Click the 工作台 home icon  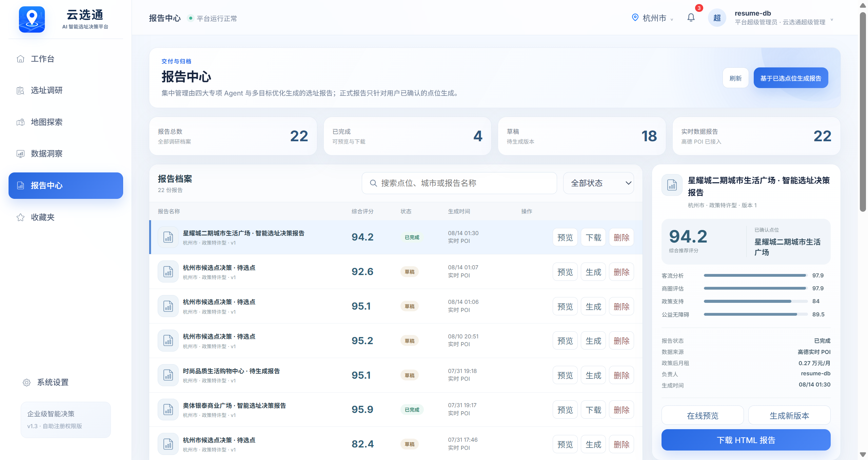20,59
